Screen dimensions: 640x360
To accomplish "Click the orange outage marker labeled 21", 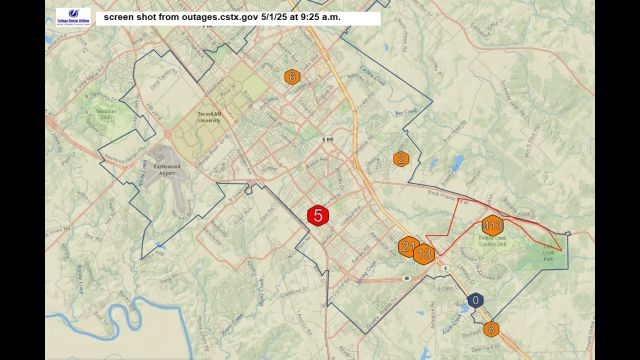I will (407, 247).
